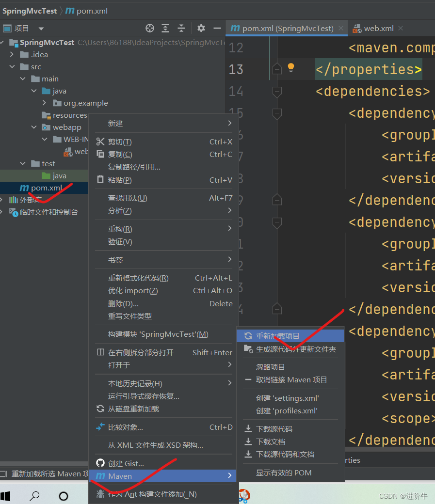This screenshot has width=435, height=504.
Task: Open the Windows Start button
Action: [5, 496]
